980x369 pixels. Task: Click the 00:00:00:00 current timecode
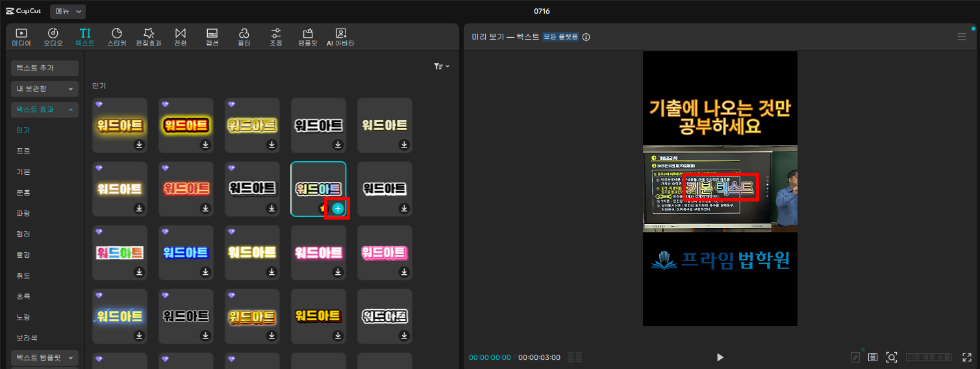[490, 357]
